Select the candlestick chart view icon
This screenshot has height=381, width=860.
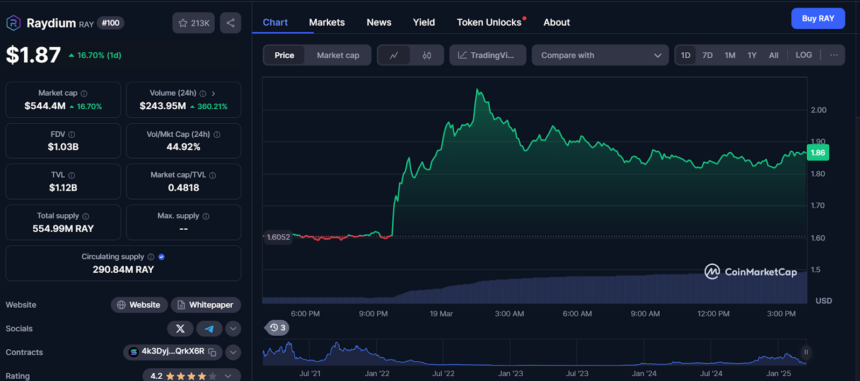(427, 55)
